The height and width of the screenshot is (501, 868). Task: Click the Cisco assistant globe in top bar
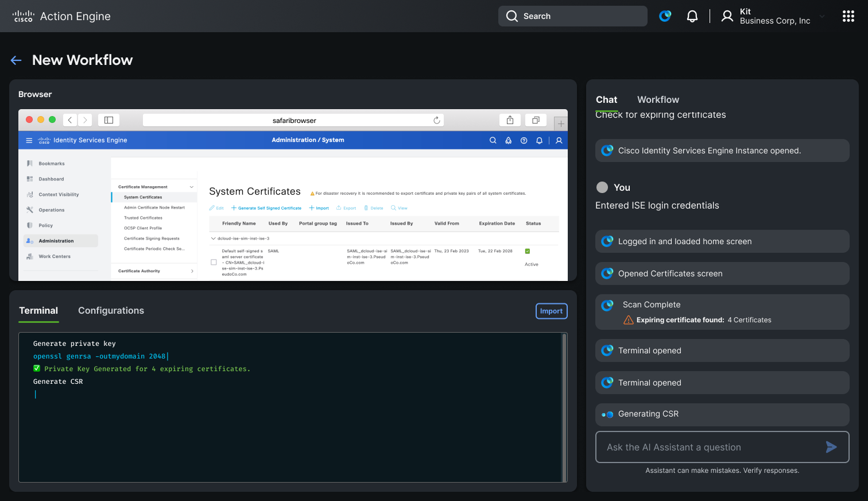point(665,16)
